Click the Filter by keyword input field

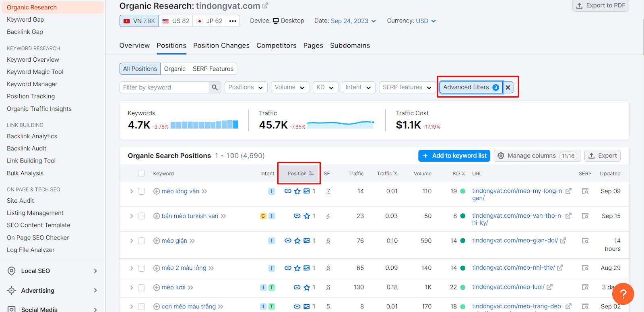pos(164,87)
